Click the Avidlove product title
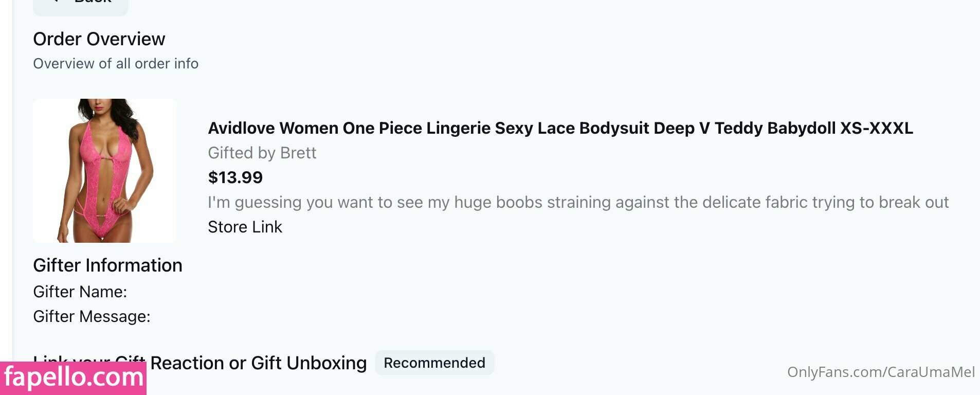The height and width of the screenshot is (395, 980). click(x=560, y=128)
